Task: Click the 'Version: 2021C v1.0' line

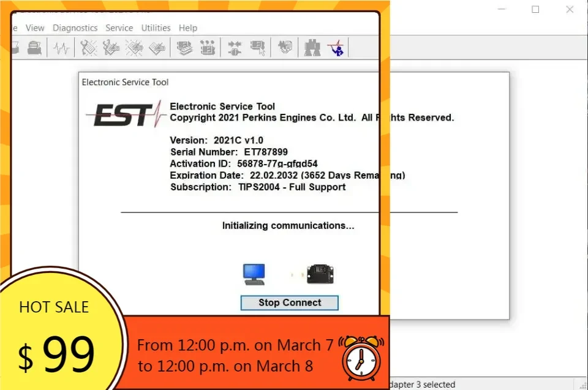Action: pyautogui.click(x=216, y=140)
